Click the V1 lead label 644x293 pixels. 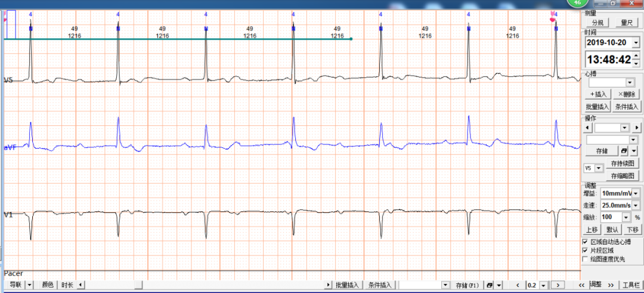(x=8, y=214)
